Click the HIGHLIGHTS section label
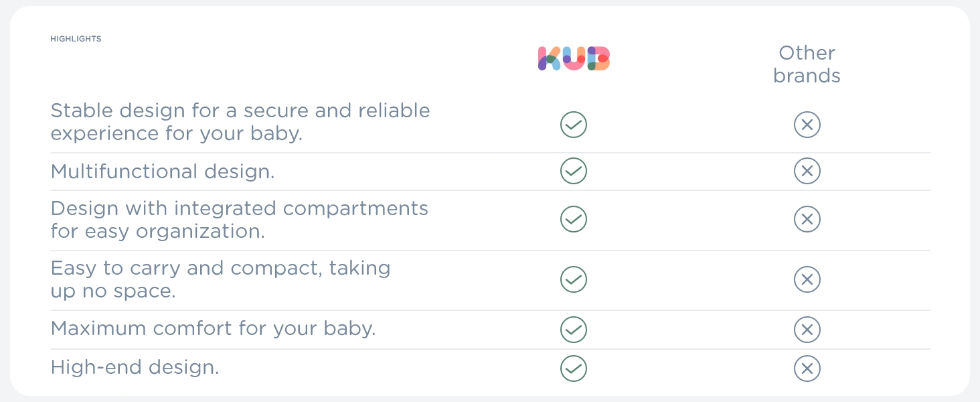Image resolution: width=980 pixels, height=402 pixels. (76, 39)
